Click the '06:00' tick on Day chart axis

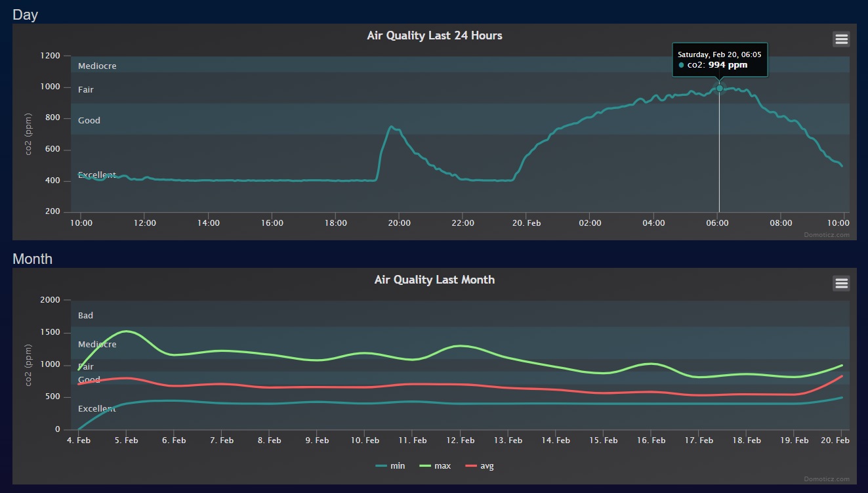[x=717, y=223]
